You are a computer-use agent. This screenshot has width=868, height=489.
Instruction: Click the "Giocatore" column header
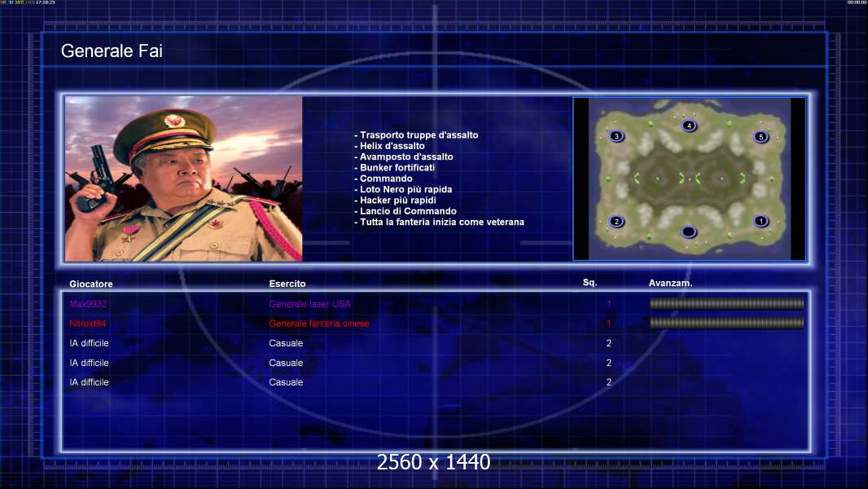(x=90, y=284)
